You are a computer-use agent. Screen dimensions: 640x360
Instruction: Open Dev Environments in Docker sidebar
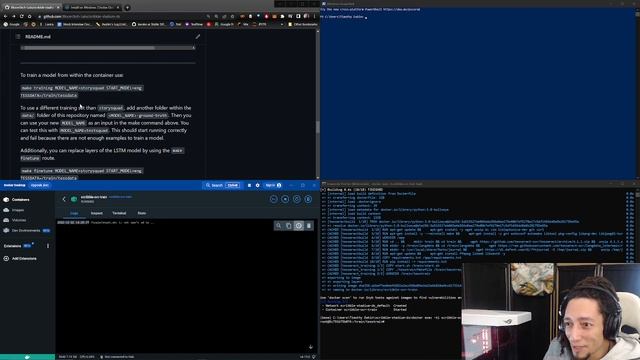pos(27,231)
